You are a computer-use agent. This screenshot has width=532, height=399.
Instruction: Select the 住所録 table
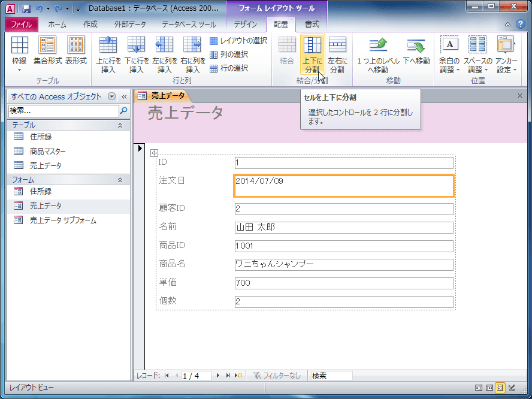68,137
